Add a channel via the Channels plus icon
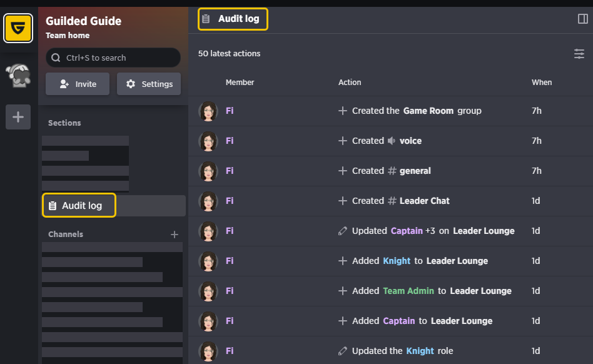 pyautogui.click(x=175, y=234)
